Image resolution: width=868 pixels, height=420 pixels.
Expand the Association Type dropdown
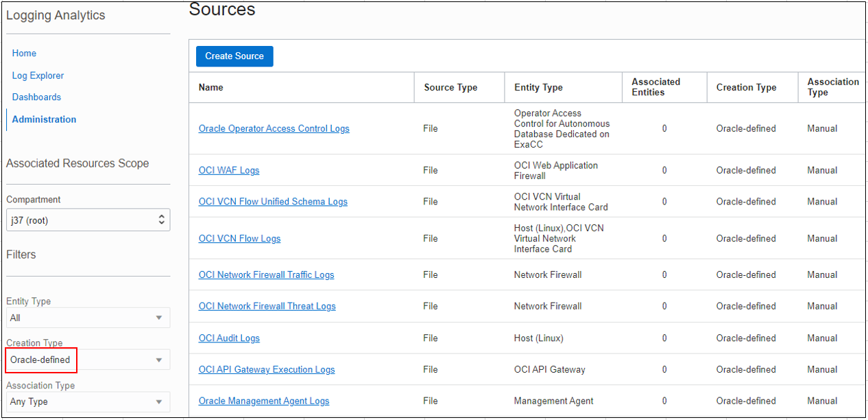88,402
